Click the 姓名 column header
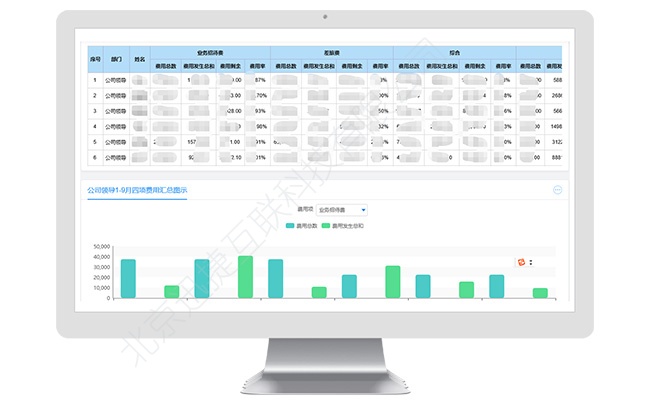650x407 pixels. coord(140,59)
